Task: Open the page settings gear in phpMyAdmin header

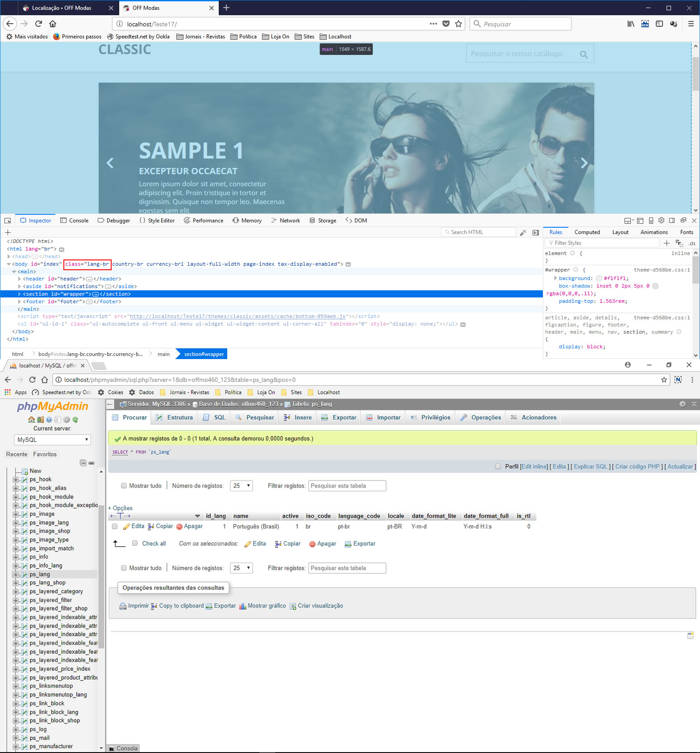Action: pyautogui.click(x=683, y=404)
